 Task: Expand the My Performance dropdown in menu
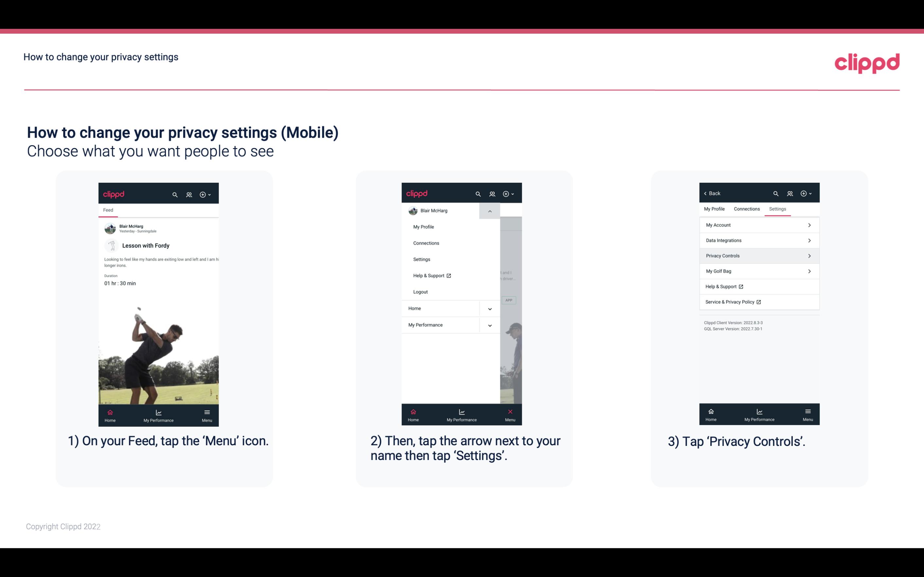[x=490, y=325]
